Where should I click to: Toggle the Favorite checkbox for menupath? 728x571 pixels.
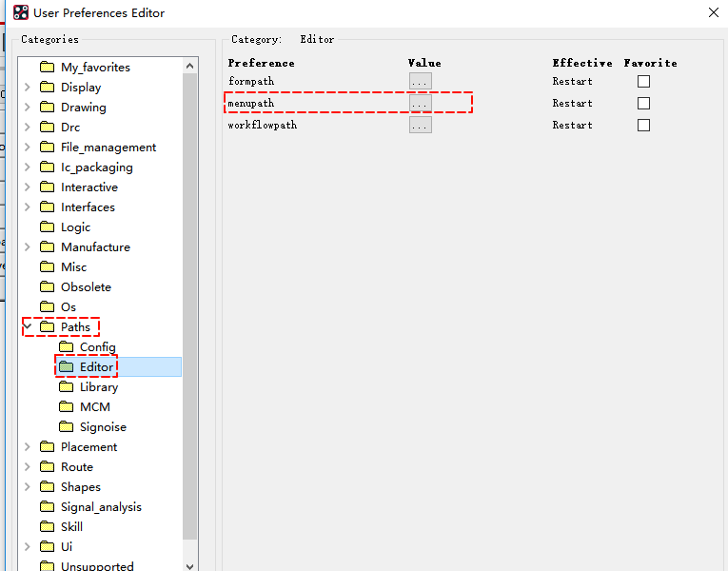643,104
